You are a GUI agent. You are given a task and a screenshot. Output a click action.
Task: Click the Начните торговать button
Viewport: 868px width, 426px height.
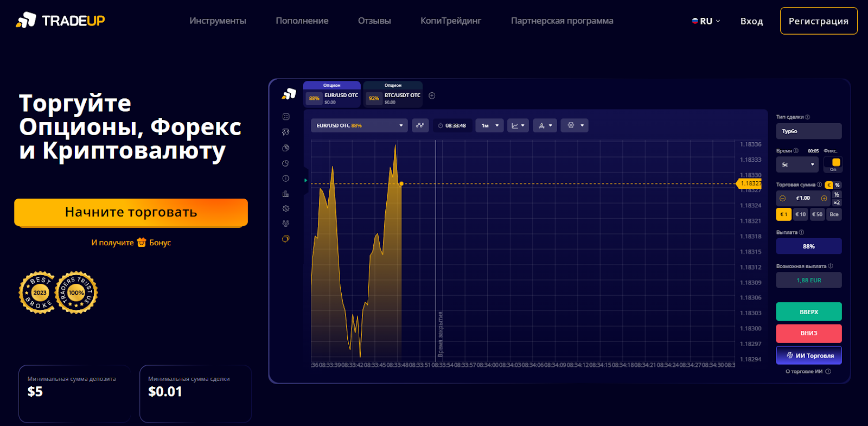coord(131,212)
